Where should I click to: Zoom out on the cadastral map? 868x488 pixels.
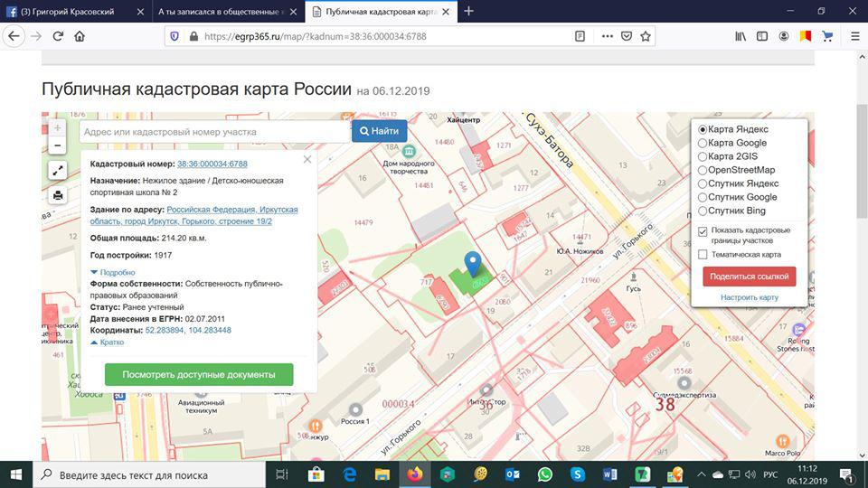[x=58, y=145]
